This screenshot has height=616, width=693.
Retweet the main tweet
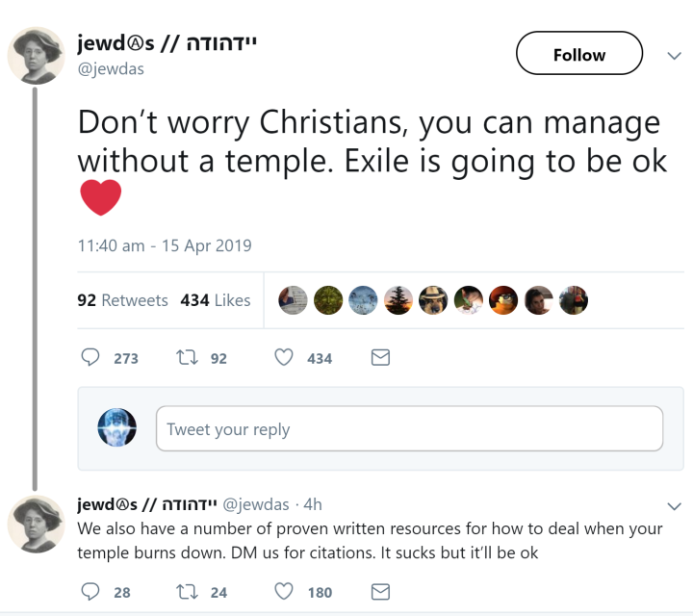pos(186,357)
